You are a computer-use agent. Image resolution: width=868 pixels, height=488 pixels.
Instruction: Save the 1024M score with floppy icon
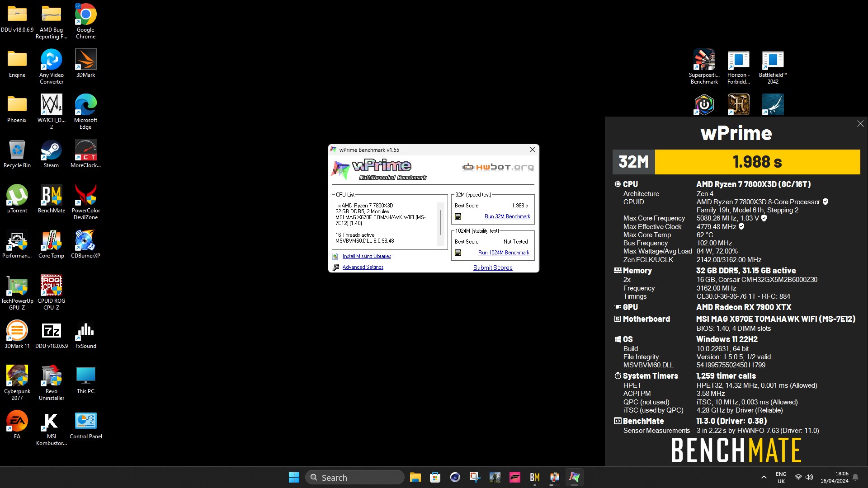point(458,253)
